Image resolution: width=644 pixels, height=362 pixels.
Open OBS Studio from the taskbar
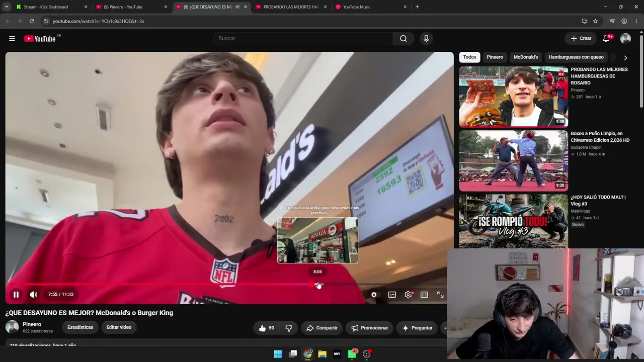tap(367, 354)
